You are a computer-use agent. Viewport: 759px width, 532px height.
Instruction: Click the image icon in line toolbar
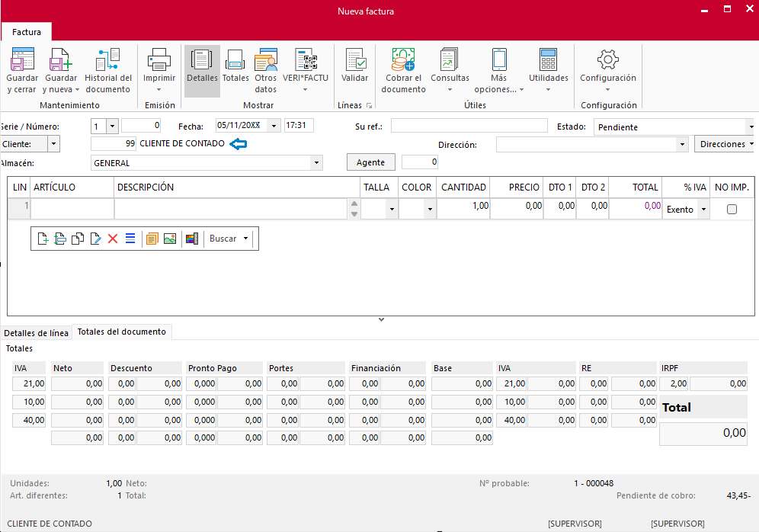pos(170,239)
